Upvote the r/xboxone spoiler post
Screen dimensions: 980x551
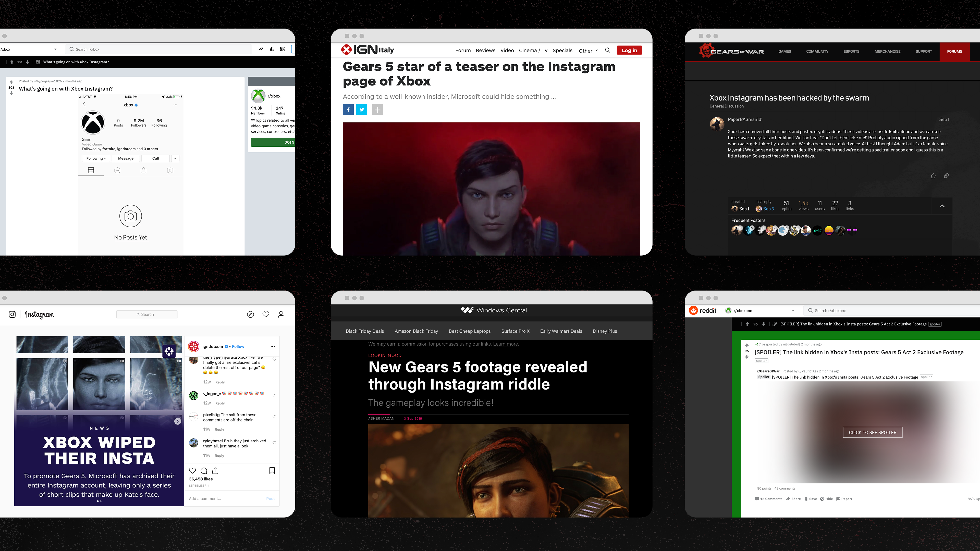pyautogui.click(x=747, y=346)
